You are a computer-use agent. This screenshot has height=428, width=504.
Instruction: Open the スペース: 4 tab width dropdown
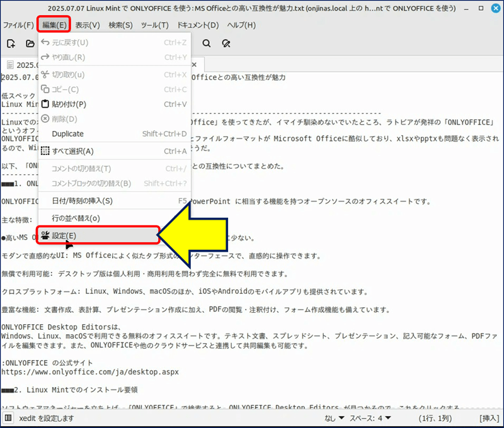[x=370, y=418]
